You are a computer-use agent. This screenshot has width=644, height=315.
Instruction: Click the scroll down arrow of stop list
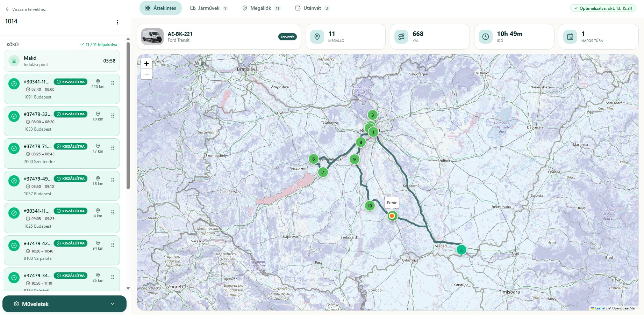(x=128, y=288)
